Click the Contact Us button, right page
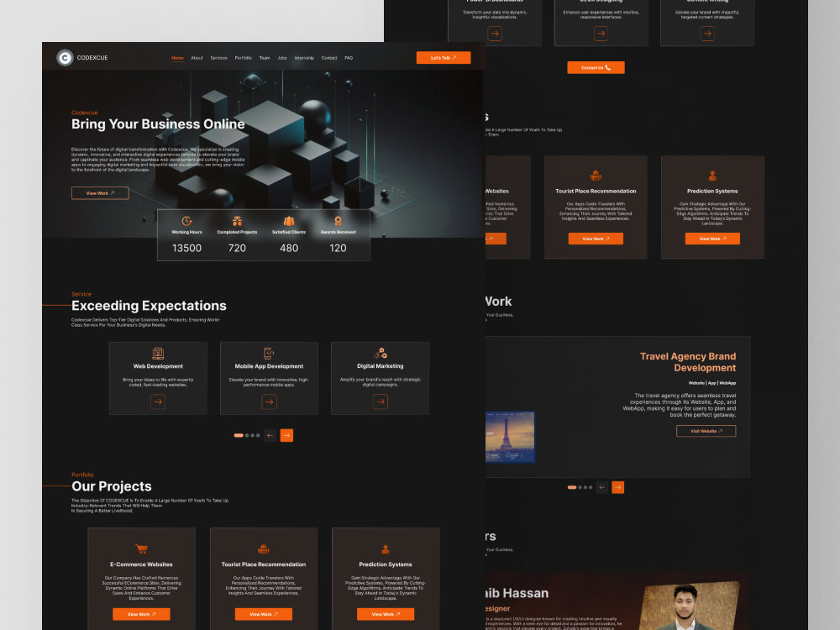Screen dimensions: 840x630 [x=596, y=67]
